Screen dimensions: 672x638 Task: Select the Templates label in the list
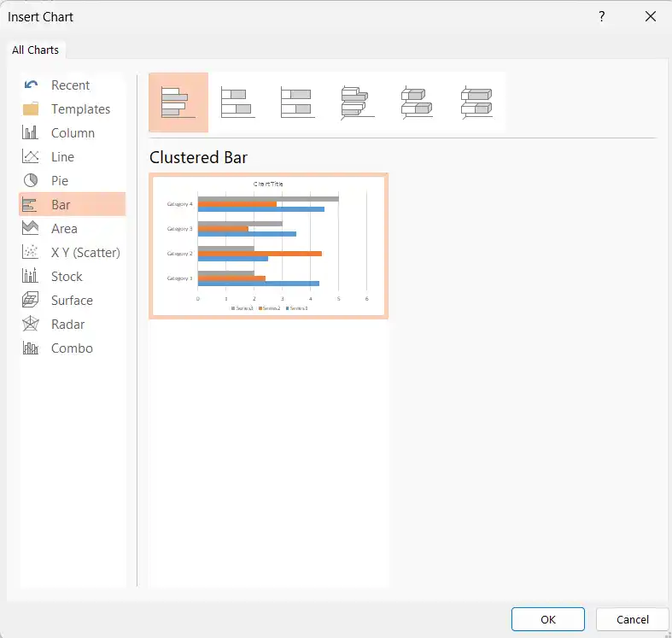click(x=80, y=109)
